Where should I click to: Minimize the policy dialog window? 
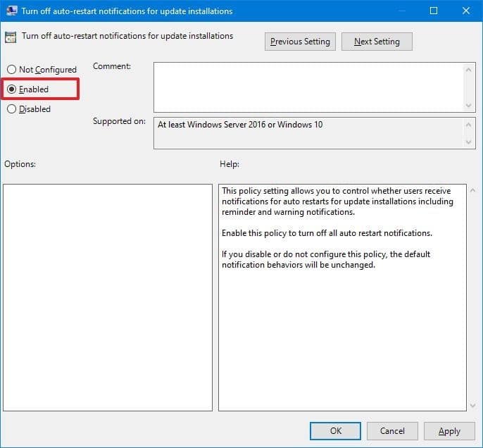(401, 11)
